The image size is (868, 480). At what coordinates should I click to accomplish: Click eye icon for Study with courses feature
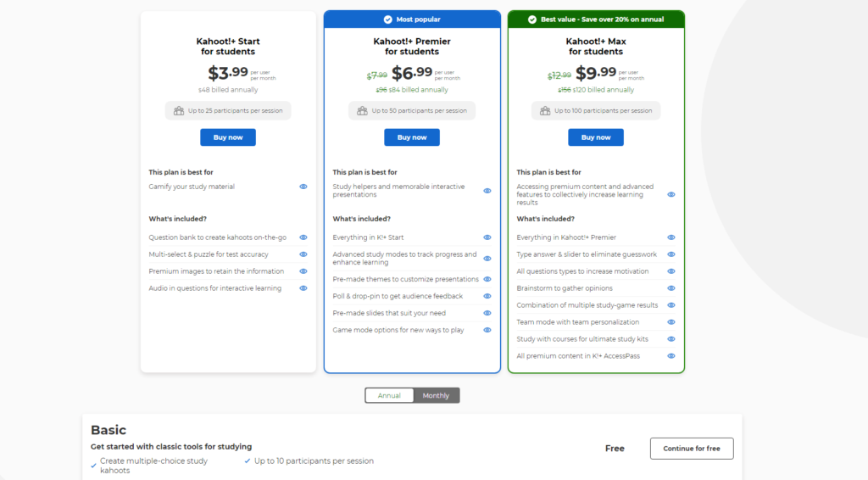click(x=671, y=339)
